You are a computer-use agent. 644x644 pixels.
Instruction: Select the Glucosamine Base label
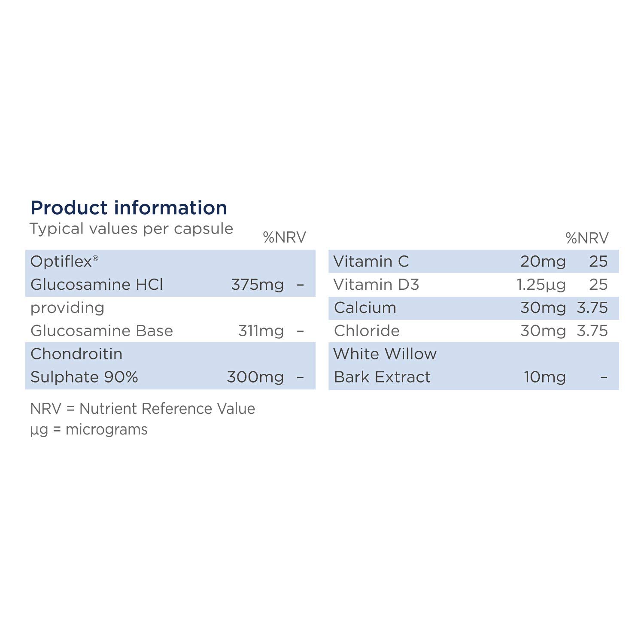coord(102,331)
